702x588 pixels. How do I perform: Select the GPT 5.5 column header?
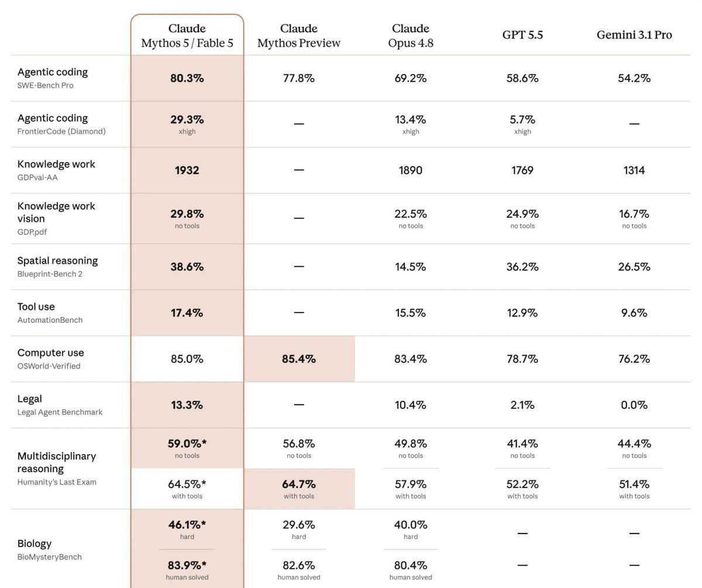pos(522,35)
